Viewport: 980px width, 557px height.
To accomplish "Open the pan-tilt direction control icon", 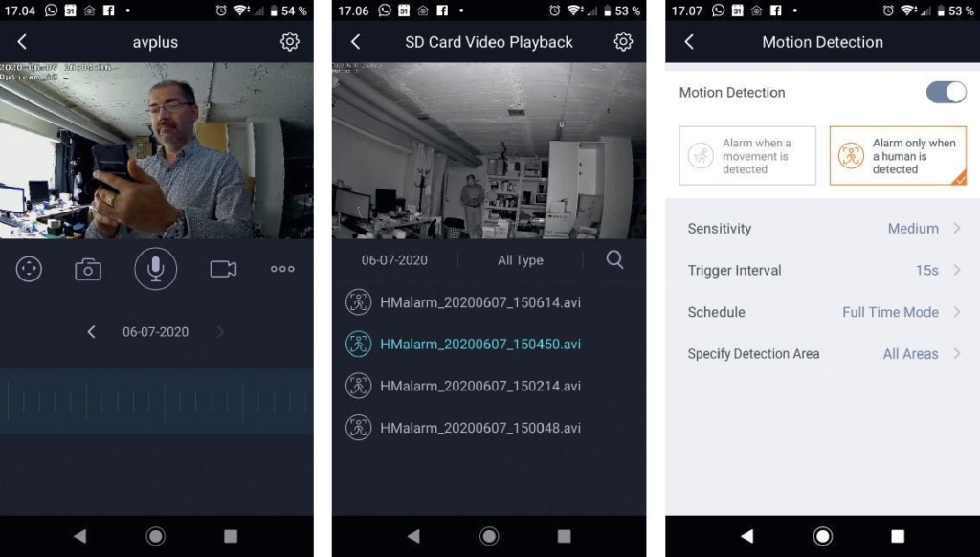I will (x=29, y=270).
